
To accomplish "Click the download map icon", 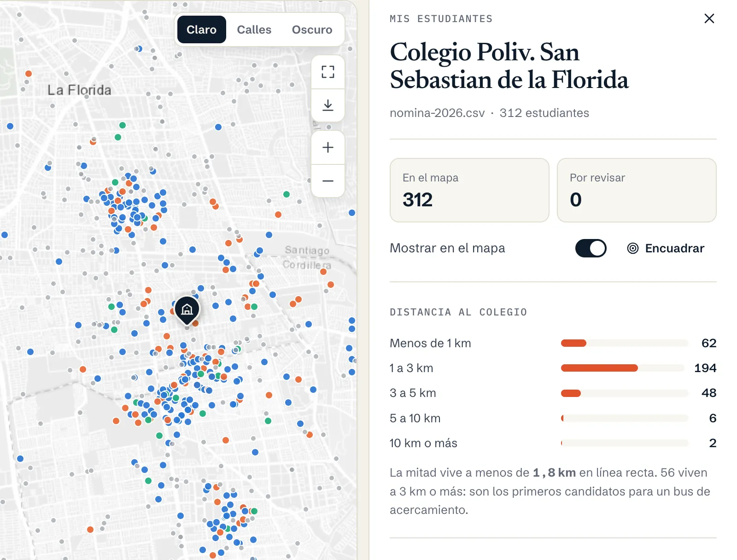I will click(328, 105).
